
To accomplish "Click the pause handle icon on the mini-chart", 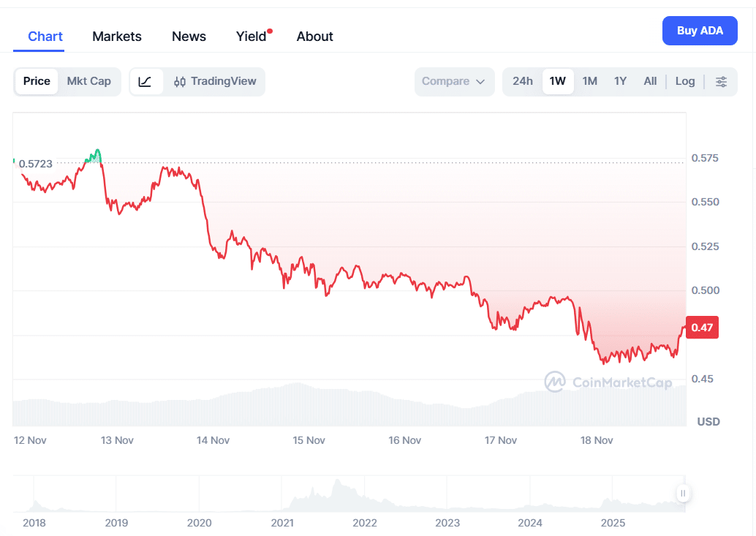I will 683,494.
